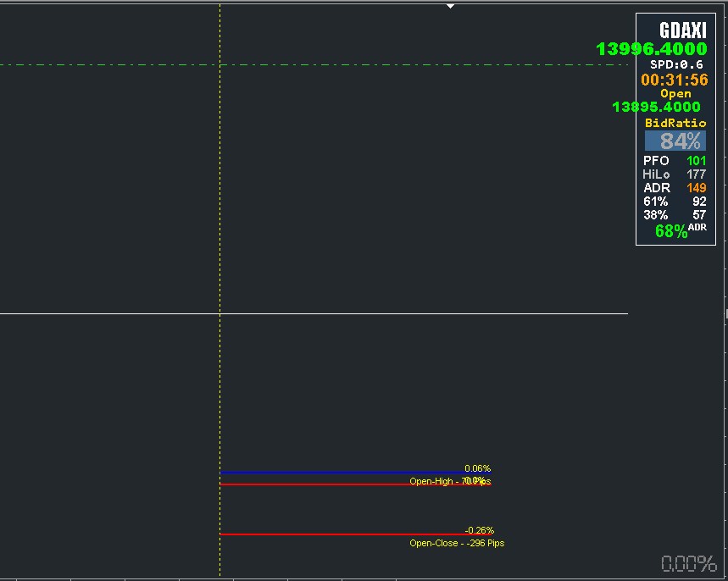This screenshot has height=581, width=728.
Task: Click the -0.26% label
Action: tap(480, 530)
